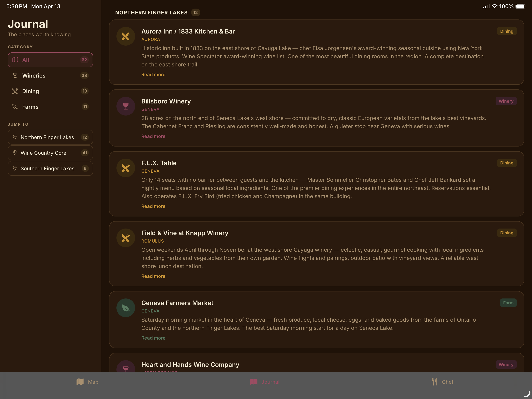Tap the pin icon for Wine Country Core
Screen dimensions: 532x399
(15, 153)
